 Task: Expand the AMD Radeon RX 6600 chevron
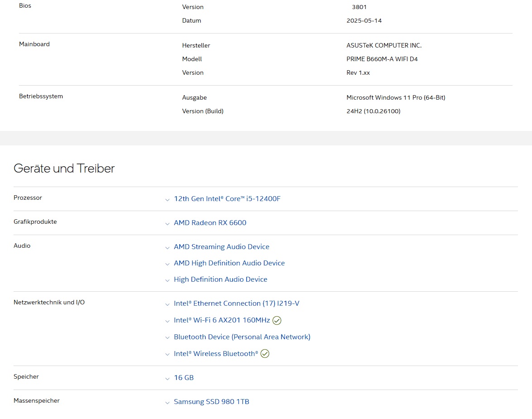coord(167,224)
